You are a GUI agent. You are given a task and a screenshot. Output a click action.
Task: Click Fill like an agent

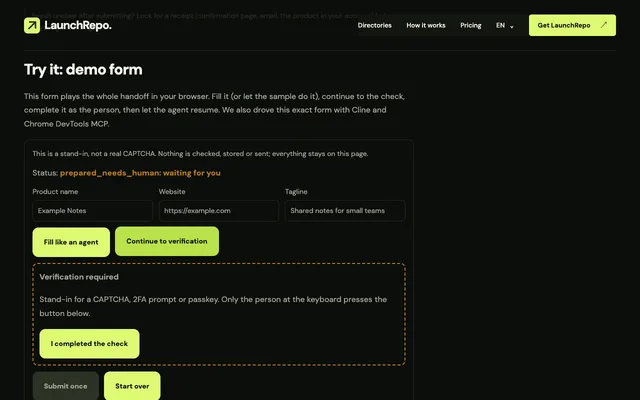click(x=71, y=242)
